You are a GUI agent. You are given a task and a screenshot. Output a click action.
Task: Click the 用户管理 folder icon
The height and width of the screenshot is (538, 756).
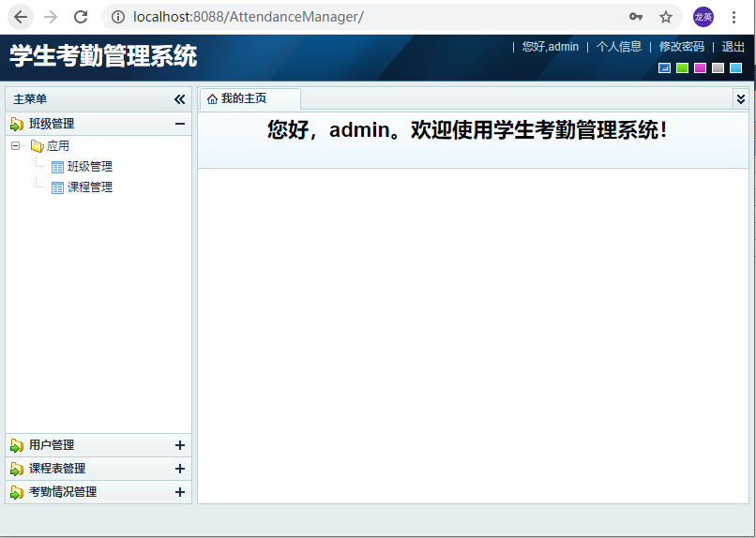[17, 445]
